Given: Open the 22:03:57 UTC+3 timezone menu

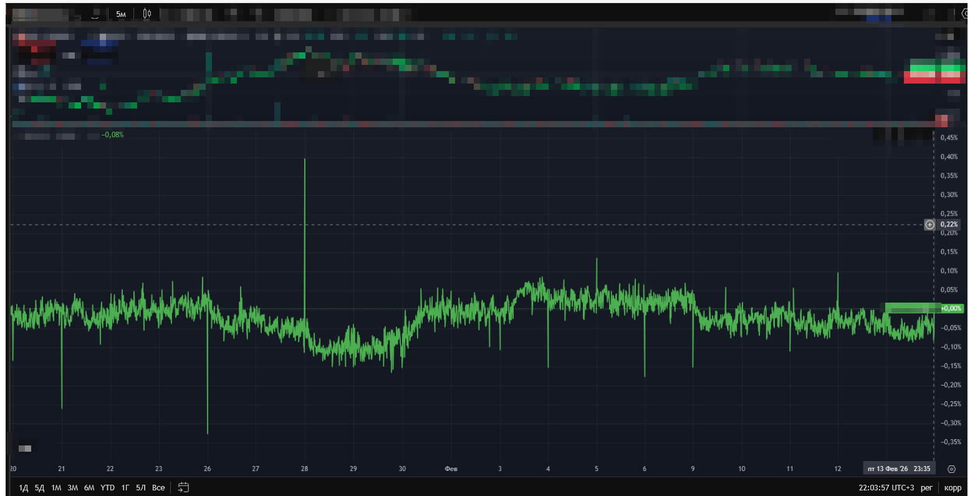Looking at the screenshot, I should (x=886, y=488).
